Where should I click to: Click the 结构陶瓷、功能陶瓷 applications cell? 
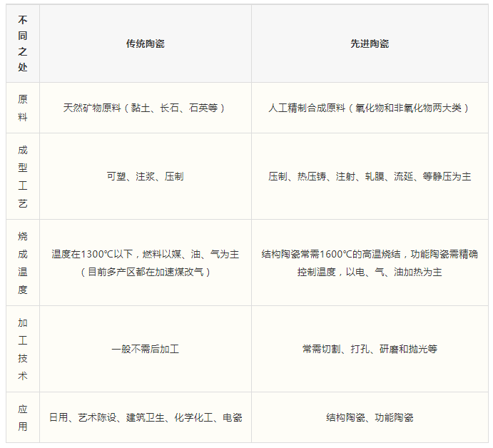tap(370, 417)
